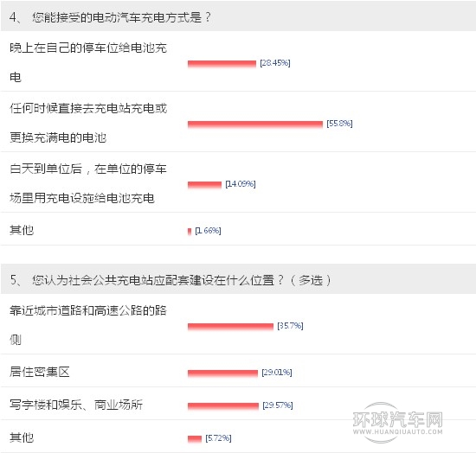Viewport: 476px width, 453px height.
Task: Click the option 写字楼和娱乐、商业场所
Action: (x=76, y=405)
